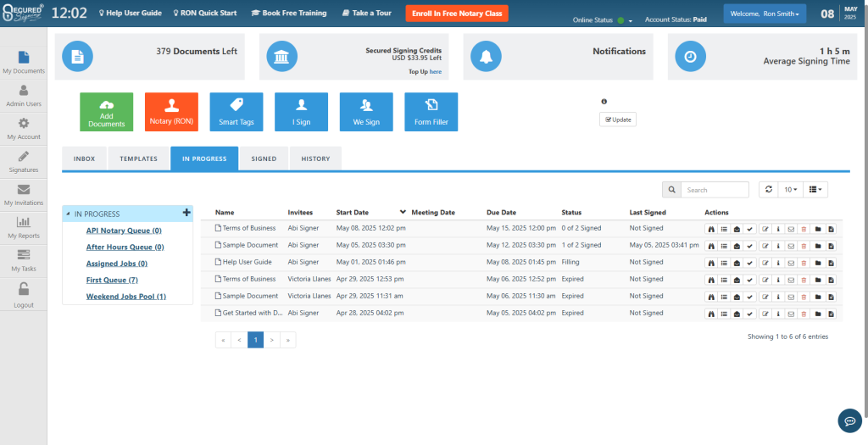This screenshot has width=868, height=445.
Task: Open Welcome, Ron Smith user menu
Action: (765, 14)
